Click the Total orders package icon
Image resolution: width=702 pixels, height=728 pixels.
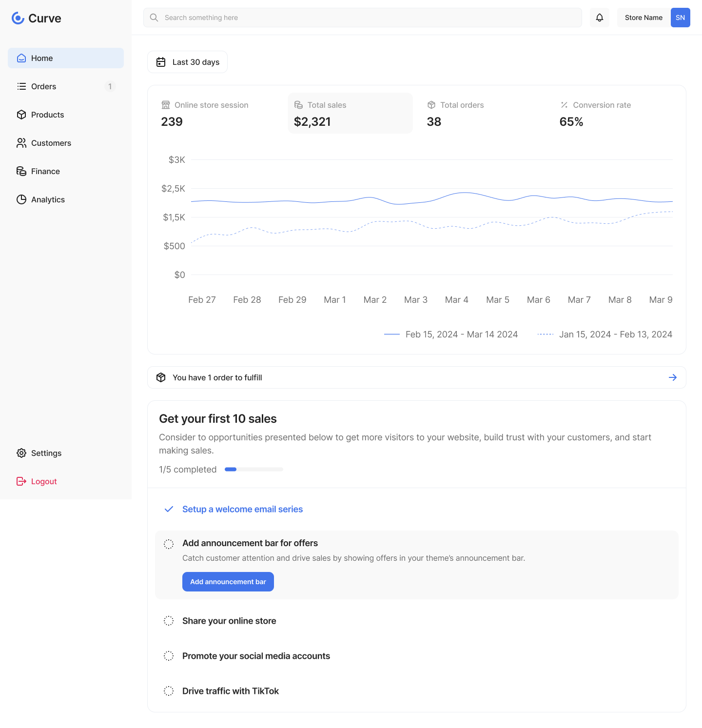click(x=431, y=105)
